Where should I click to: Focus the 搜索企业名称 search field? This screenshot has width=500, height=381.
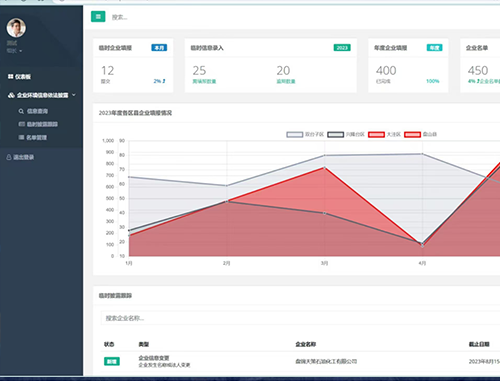(300, 318)
